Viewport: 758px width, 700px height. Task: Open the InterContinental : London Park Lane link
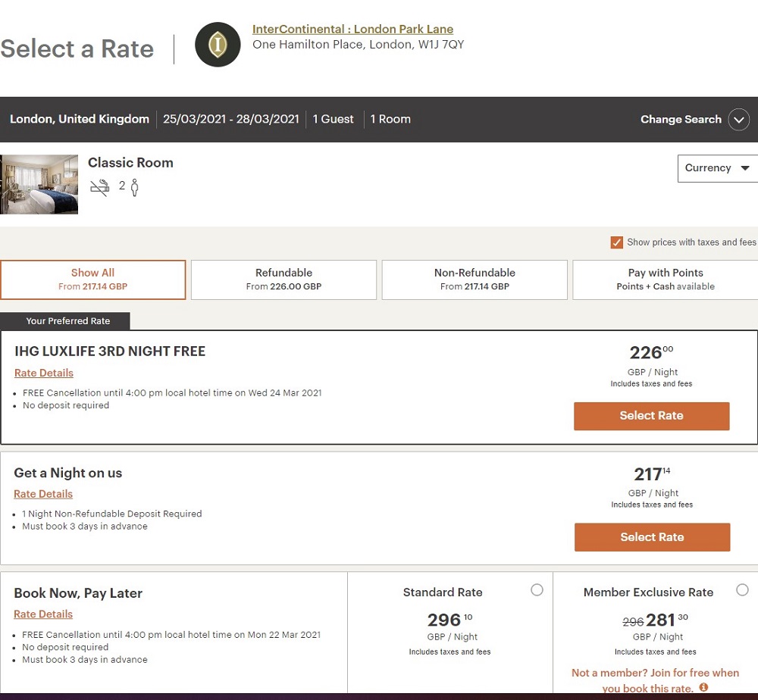[353, 29]
